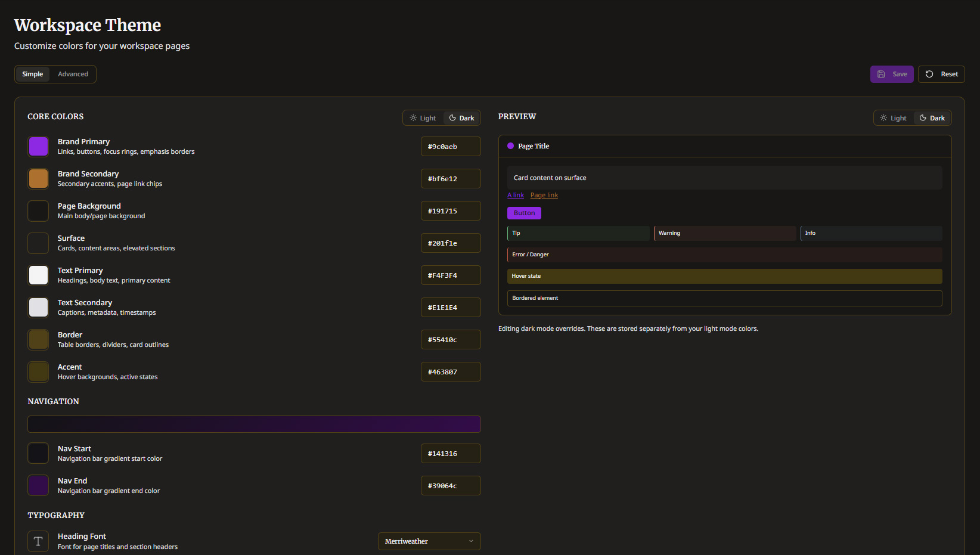Switch the Preview panel to Light mode
980x555 pixels.
tap(894, 117)
